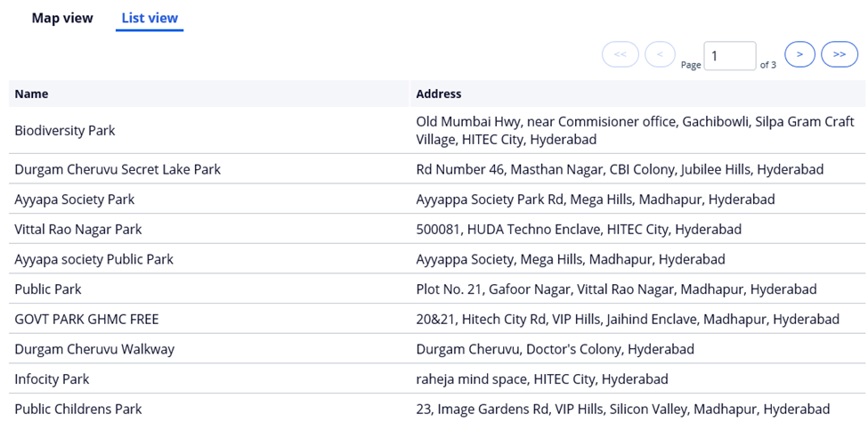Go to the next page arrow

800,54
